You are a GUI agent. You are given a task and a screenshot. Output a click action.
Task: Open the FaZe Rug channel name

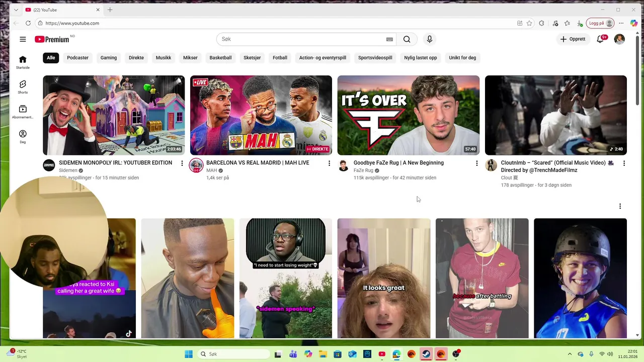363,170
